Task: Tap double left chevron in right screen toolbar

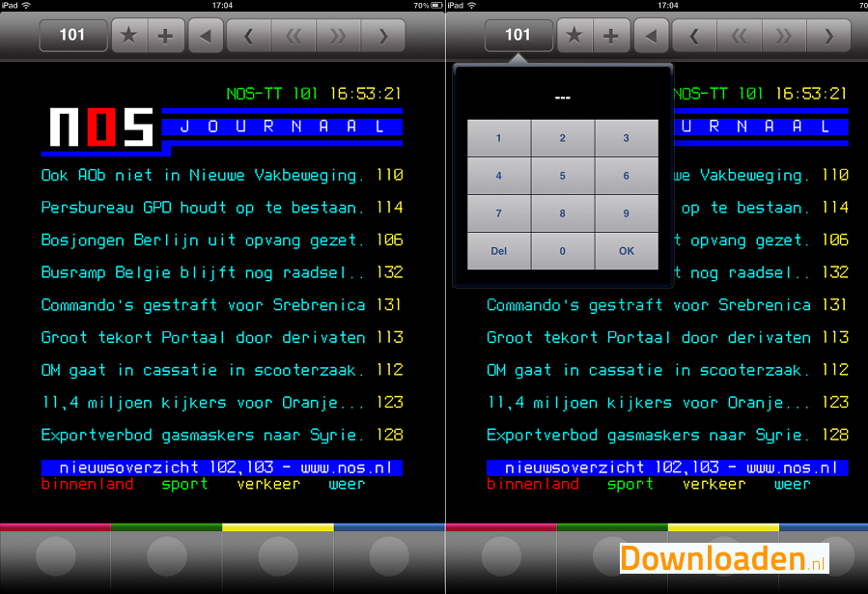Action: pos(739,36)
